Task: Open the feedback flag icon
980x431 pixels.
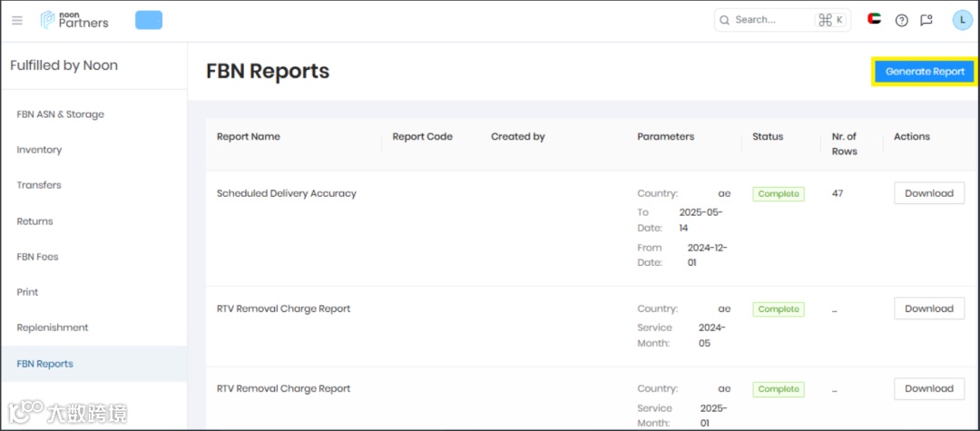Action: [926, 20]
